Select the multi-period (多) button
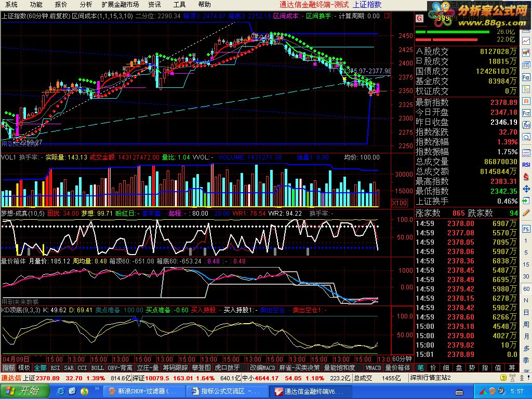This screenshot has width=532, height=399. pos(526,348)
